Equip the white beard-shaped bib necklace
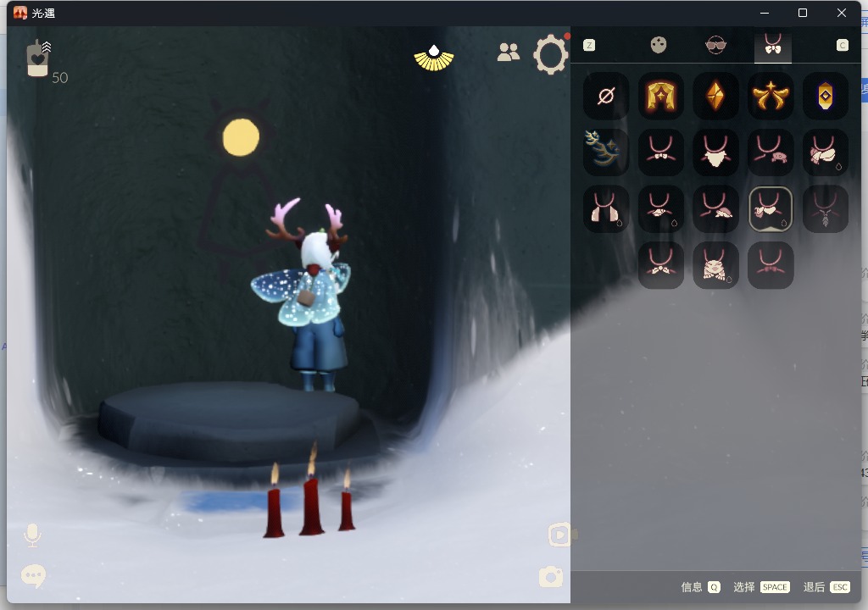Viewport: 868px width, 610px height. tap(715, 152)
